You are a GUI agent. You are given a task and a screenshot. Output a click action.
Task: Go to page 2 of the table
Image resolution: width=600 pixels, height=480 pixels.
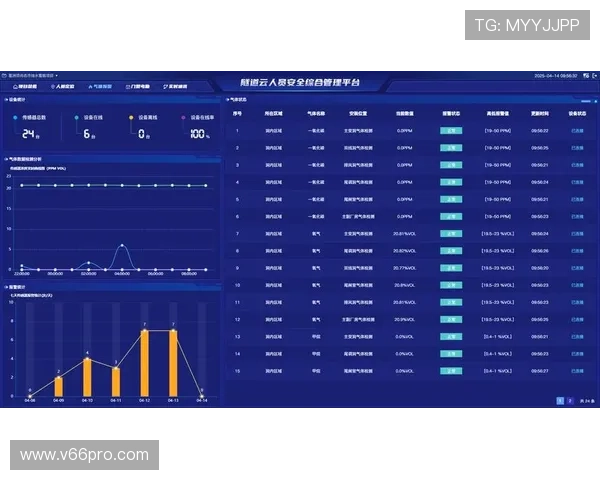click(x=570, y=399)
